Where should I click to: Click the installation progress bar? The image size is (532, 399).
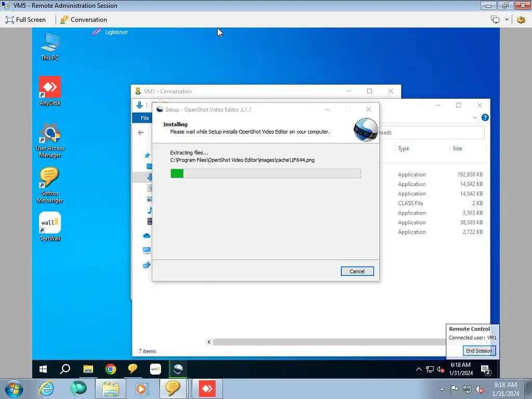(265, 174)
